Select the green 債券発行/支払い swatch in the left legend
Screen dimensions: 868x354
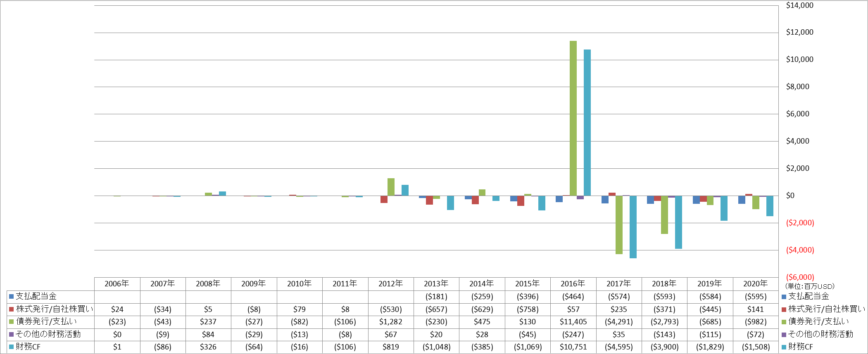[x=12, y=321]
